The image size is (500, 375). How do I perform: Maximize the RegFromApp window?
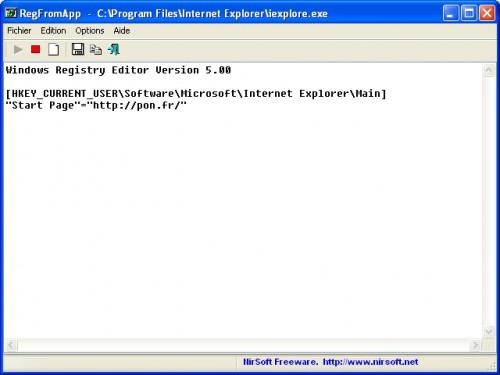pos(469,13)
